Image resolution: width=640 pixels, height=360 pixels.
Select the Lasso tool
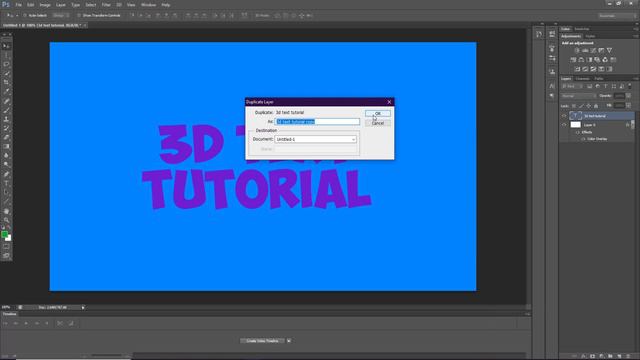(x=6, y=64)
